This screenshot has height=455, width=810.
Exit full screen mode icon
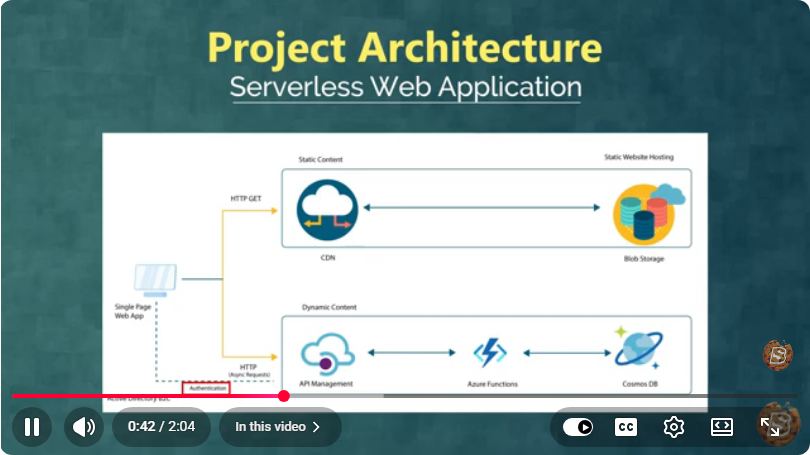tap(770, 427)
